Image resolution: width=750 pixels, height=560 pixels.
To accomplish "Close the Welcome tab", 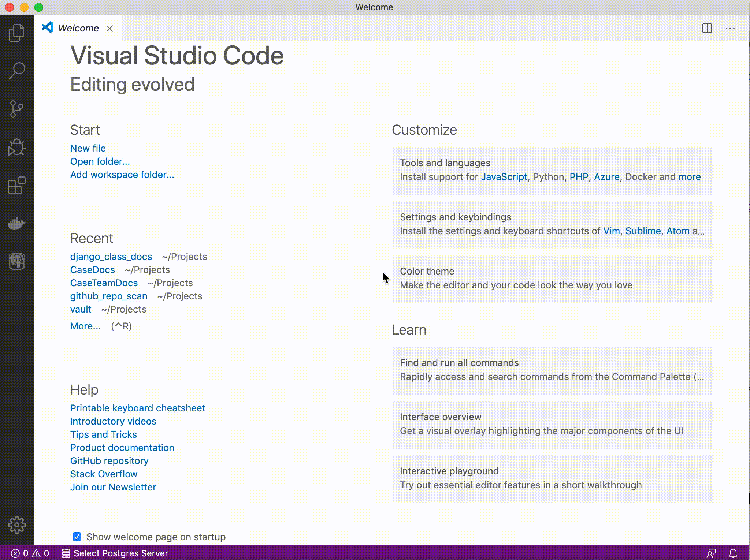I will [x=110, y=28].
